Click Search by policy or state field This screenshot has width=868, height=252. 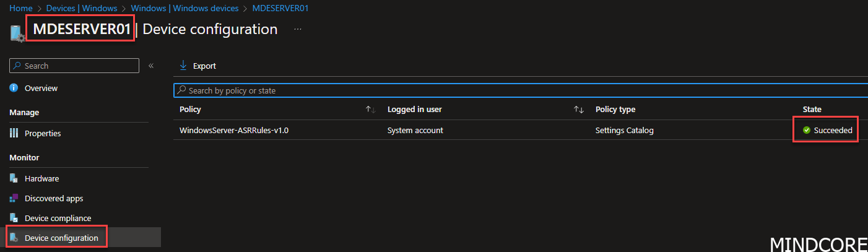point(521,90)
